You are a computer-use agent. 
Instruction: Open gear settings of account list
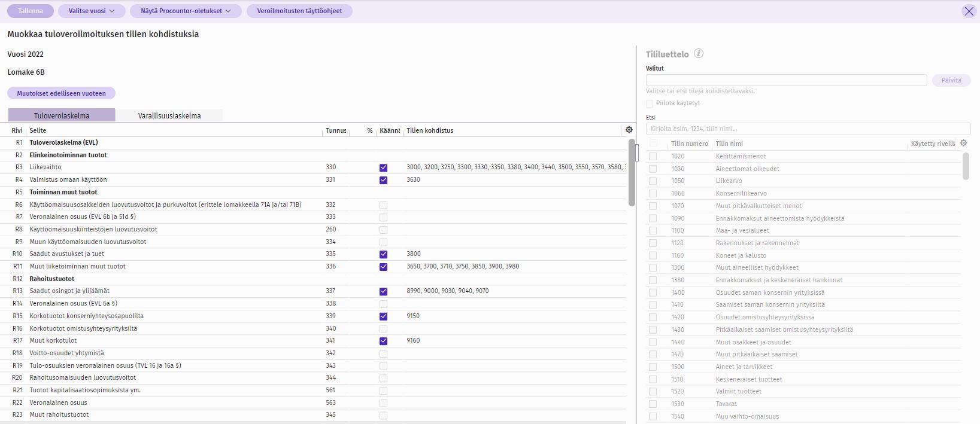tap(963, 143)
